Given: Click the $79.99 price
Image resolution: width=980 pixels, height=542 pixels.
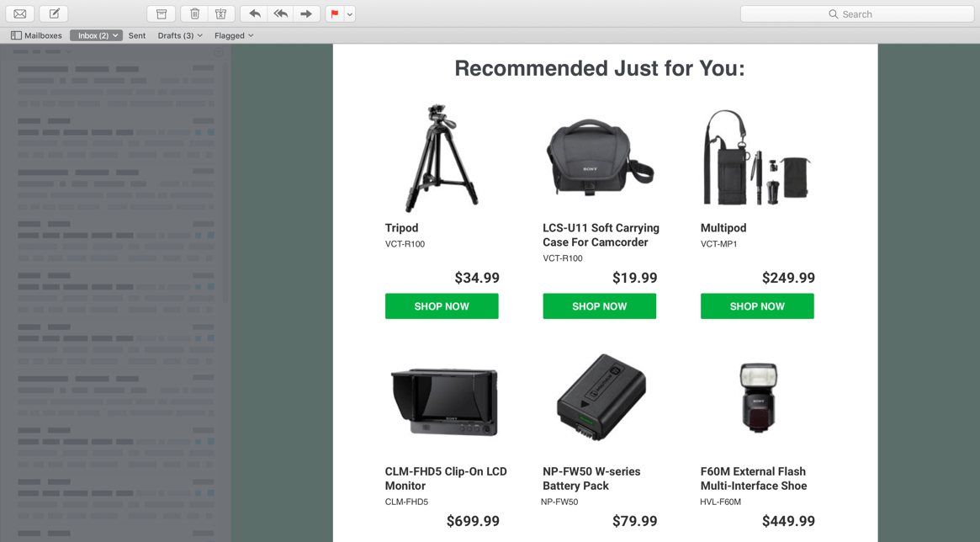Looking at the screenshot, I should [634, 521].
